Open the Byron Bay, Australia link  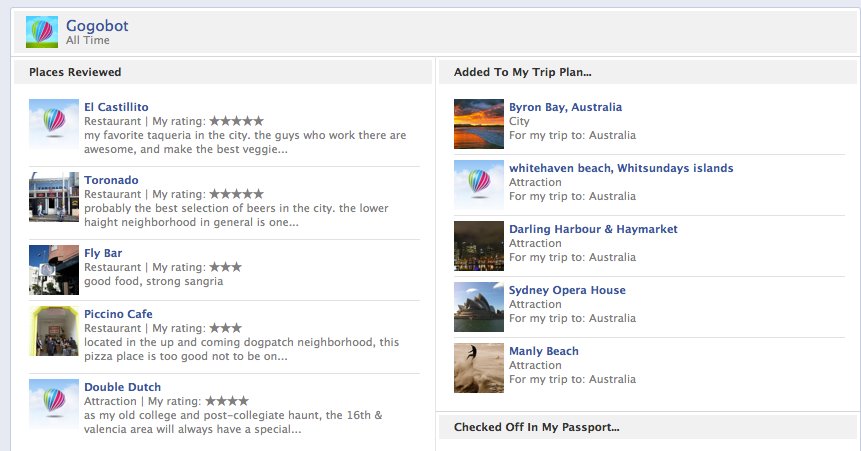[565, 107]
